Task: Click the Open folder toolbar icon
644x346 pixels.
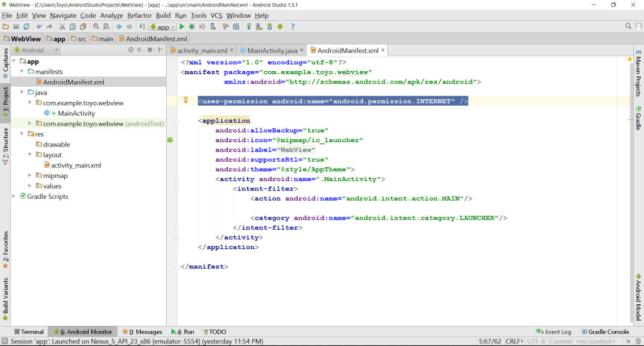Action: click(6, 26)
